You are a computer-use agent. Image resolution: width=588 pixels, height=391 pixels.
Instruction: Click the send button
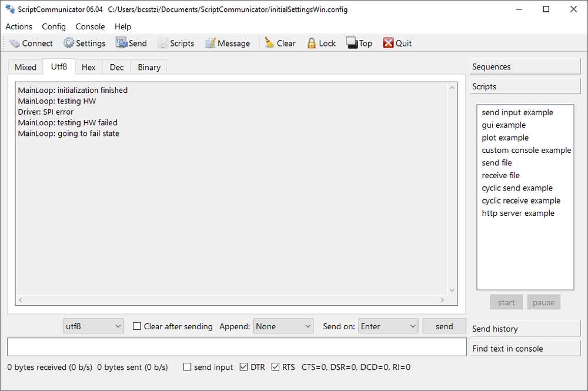(445, 326)
